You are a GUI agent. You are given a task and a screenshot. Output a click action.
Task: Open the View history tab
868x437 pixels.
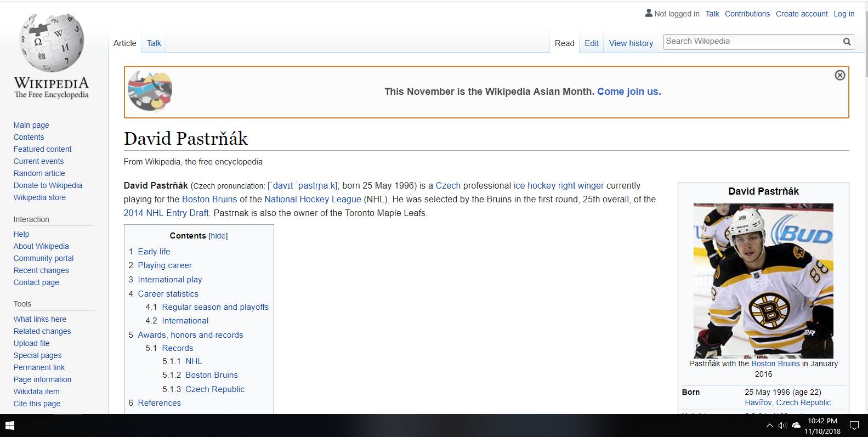click(631, 43)
